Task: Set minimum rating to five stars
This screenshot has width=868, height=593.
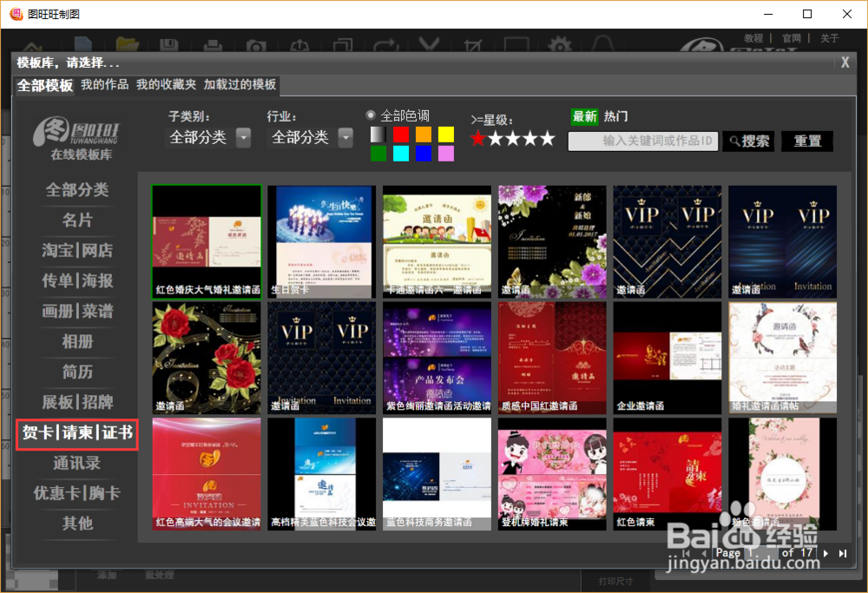Action: (547, 138)
